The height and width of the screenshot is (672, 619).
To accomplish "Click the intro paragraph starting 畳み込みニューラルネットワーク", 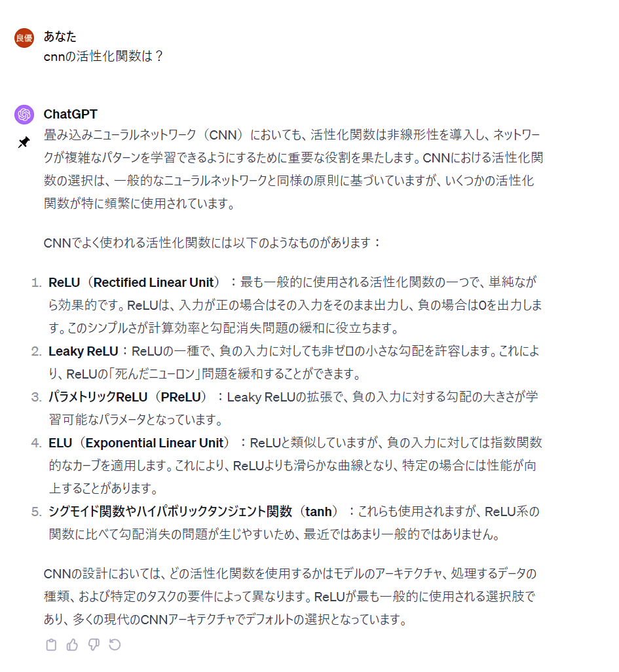I will [x=293, y=169].
